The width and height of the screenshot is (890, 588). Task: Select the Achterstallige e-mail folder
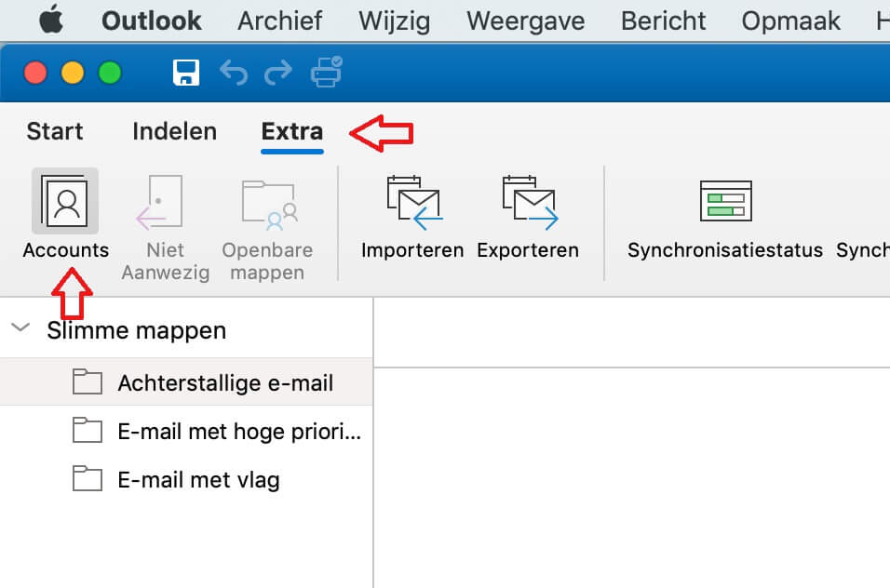[186, 381]
